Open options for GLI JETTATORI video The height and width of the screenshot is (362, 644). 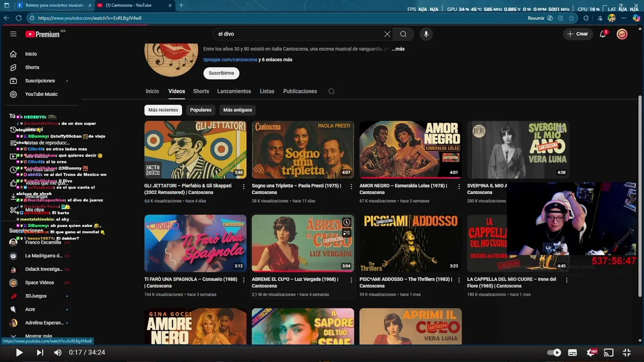(244, 187)
